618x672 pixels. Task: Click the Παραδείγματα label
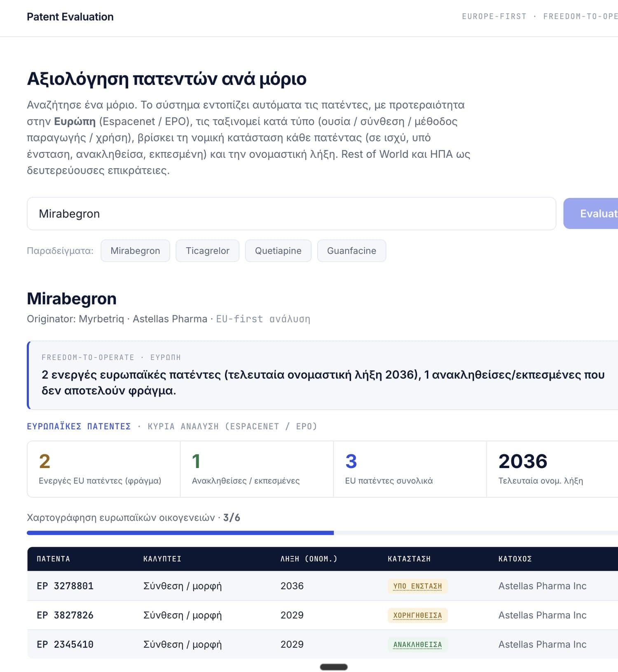(60, 251)
